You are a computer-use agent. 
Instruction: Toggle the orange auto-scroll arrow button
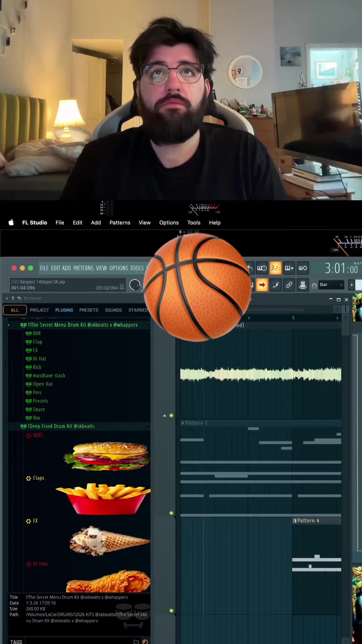click(262, 285)
